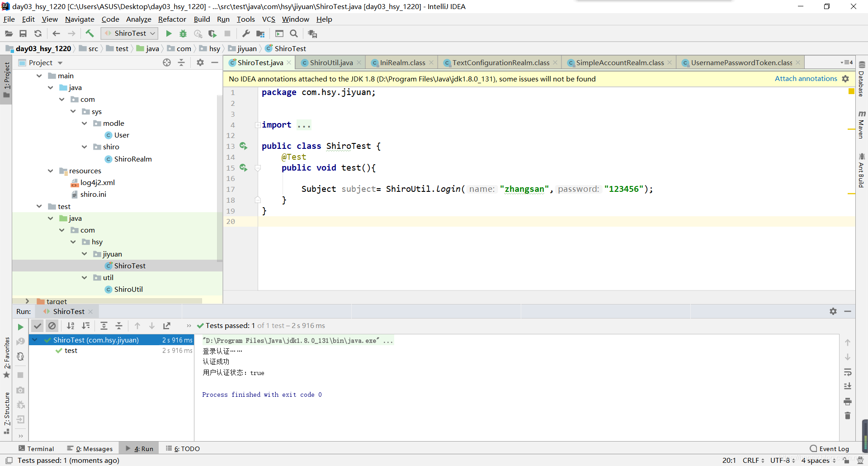Toggle Show Ignored tests button
Screen dimensions: 868x466
52,326
